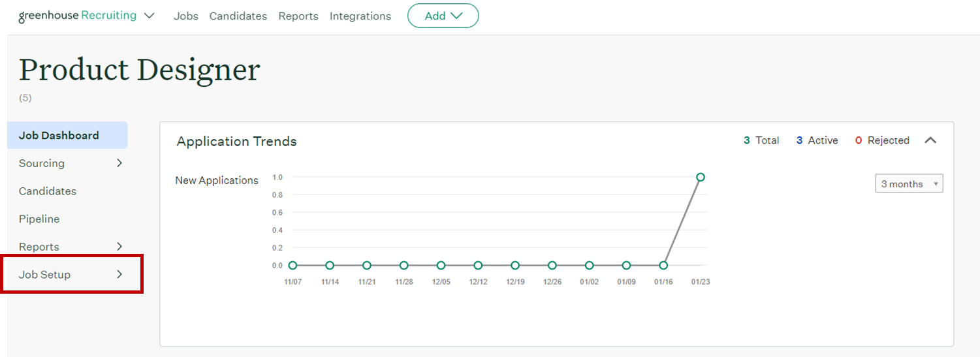Expand the sidebar Reports chevron arrow
The image size is (980, 357).
[119, 247]
